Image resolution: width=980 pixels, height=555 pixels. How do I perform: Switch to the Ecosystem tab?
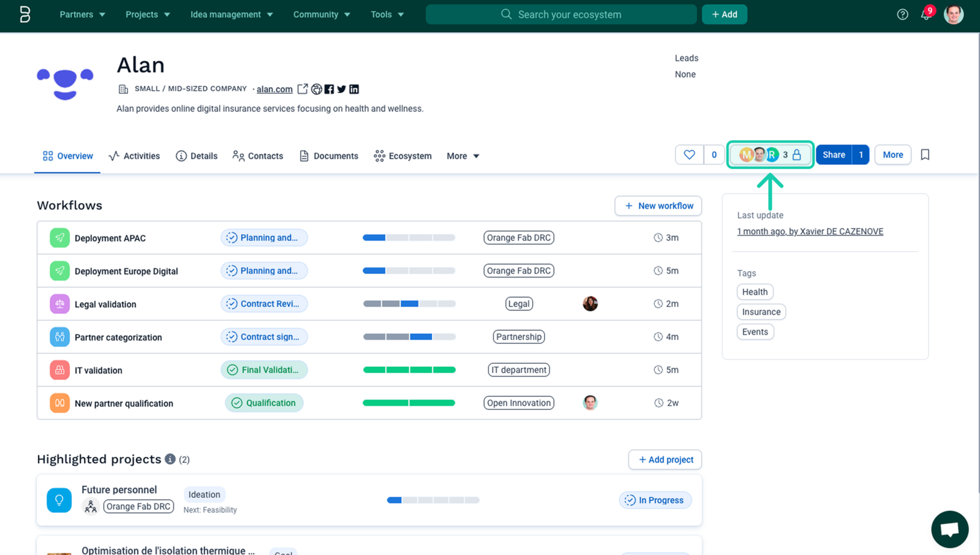[x=403, y=156]
